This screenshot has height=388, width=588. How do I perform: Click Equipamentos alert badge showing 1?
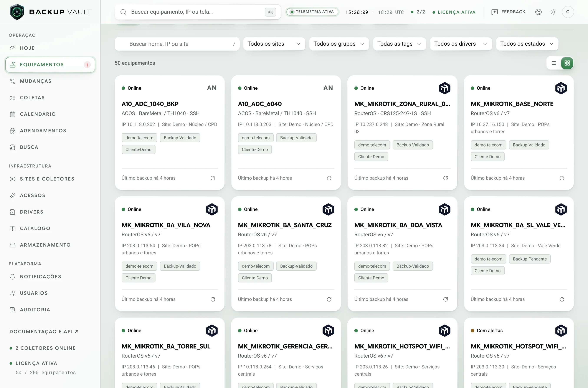[87, 65]
